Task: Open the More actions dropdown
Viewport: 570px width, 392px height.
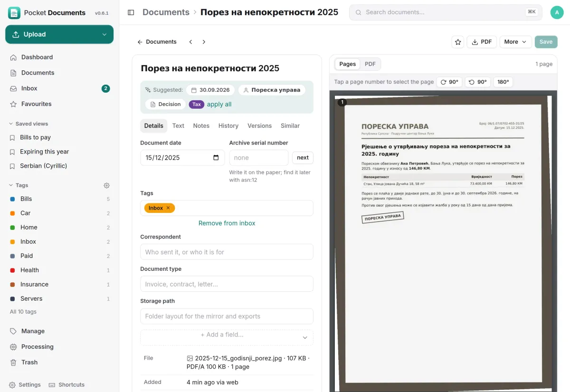Action: [515, 42]
